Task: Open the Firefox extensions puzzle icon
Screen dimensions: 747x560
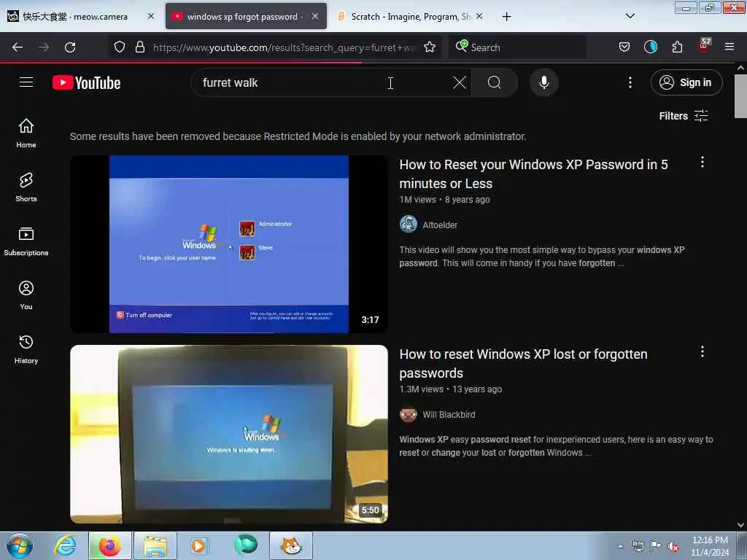Action: (x=677, y=47)
